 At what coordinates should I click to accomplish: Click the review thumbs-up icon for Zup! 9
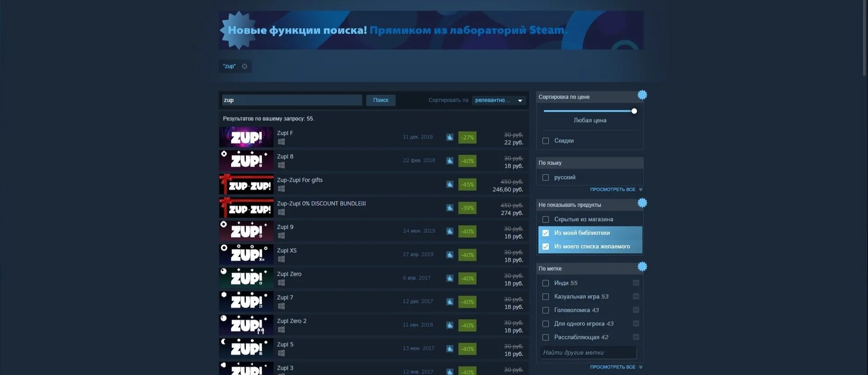coord(450,231)
